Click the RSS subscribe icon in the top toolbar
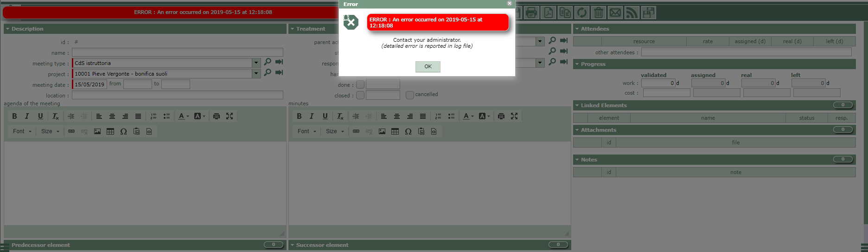868x252 pixels. 632,13
